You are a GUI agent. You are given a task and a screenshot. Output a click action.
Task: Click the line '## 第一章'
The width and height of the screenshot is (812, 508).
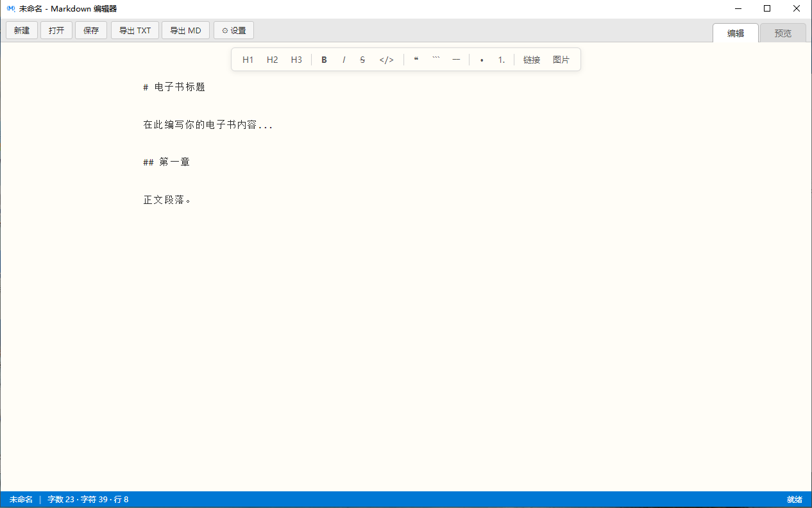click(166, 162)
